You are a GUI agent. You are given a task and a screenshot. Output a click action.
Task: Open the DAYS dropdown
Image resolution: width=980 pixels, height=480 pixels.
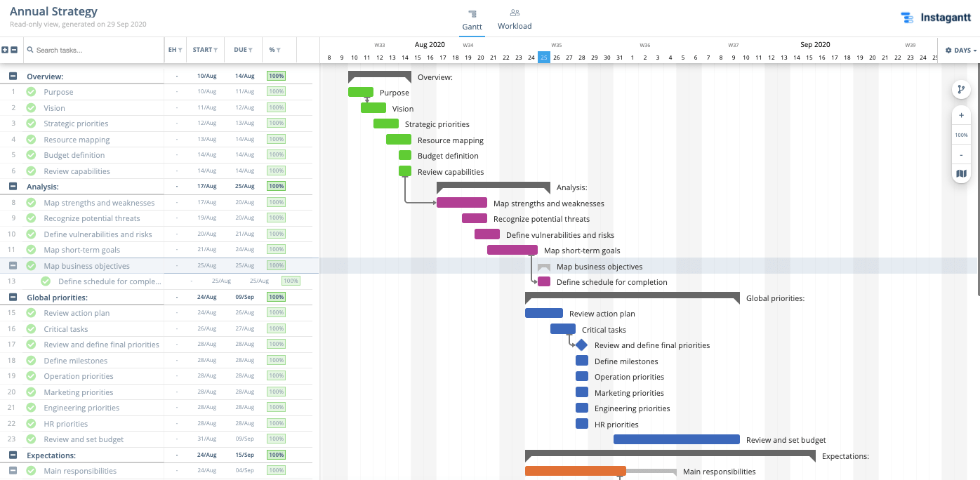[960, 50]
